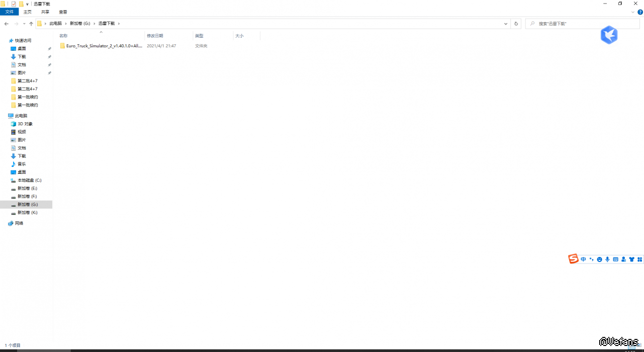Toggle punctuation mode in Sogou IME toolbar
The image size is (644, 352).
tap(591, 259)
